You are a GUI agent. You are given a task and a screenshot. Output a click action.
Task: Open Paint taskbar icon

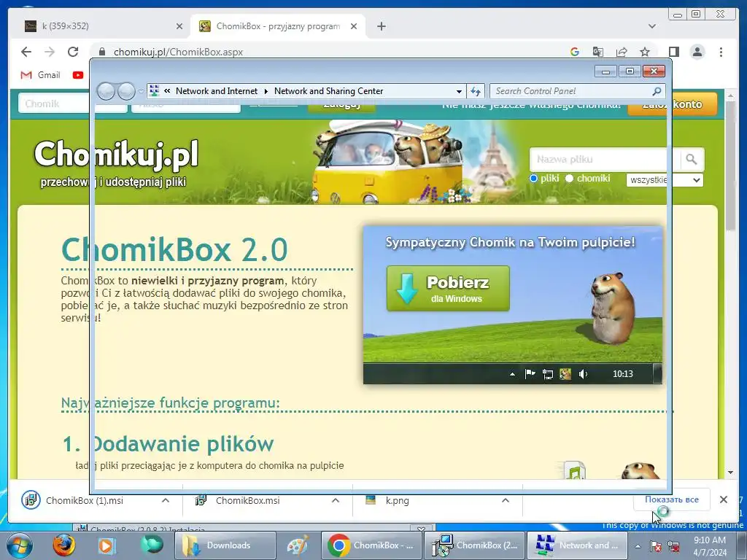click(x=298, y=545)
